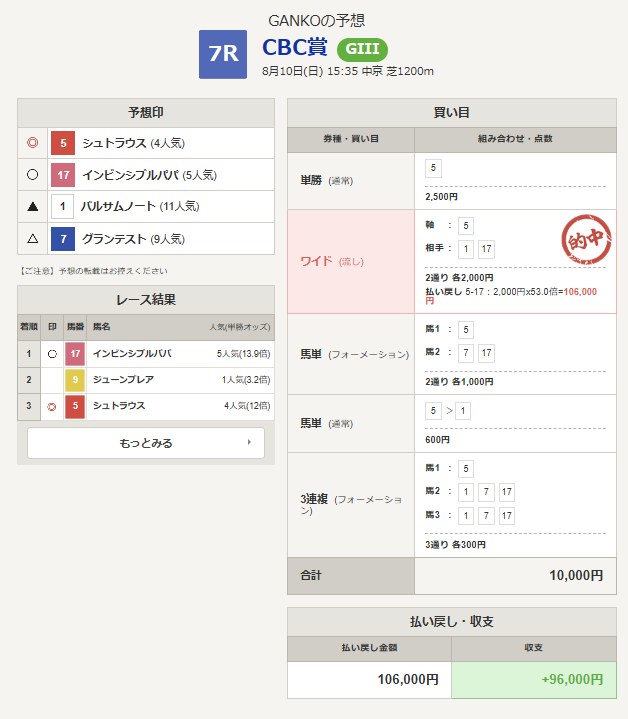Click red number 5 badge in race result third place
This screenshot has height=719, width=628.
(75, 406)
